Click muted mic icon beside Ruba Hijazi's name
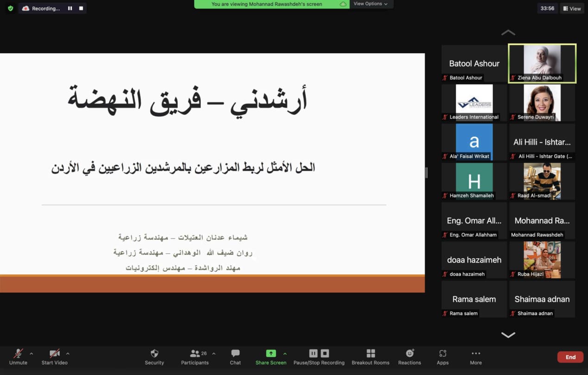The width and height of the screenshot is (588, 375). pos(513,274)
